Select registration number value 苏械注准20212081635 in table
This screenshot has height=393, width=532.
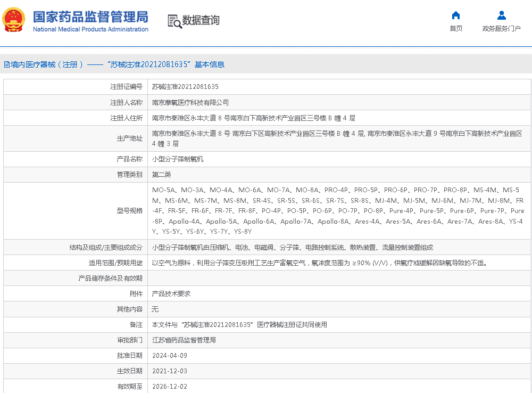(x=185, y=87)
